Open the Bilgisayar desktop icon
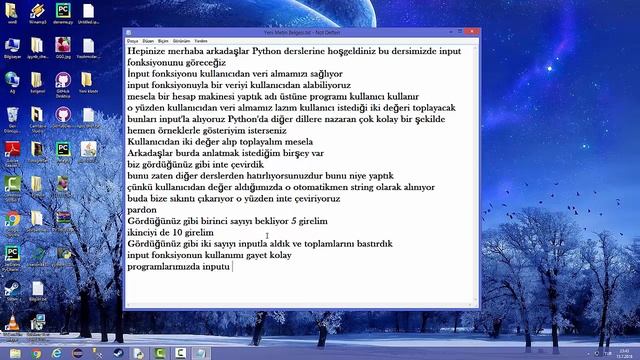 click(12, 48)
